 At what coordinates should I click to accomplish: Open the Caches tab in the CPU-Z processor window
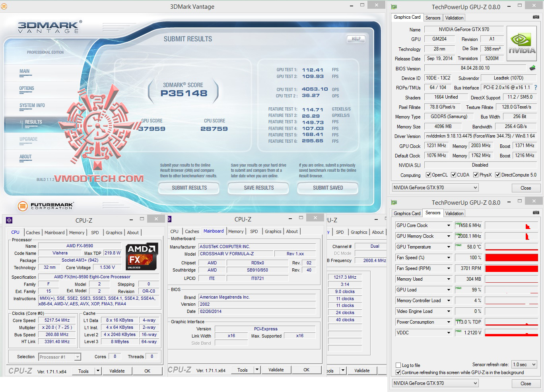[33, 233]
